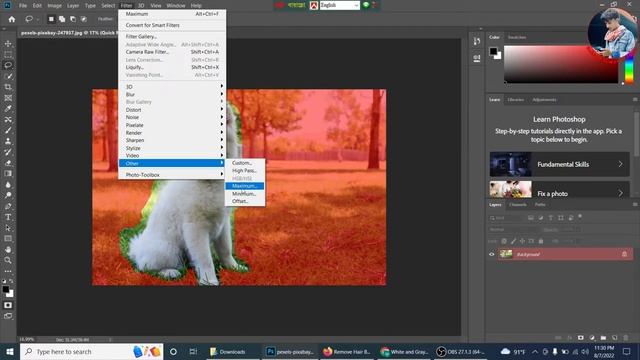Image resolution: width=640 pixels, height=360 pixels.
Task: Choose High Pass in the Other submenu
Action: point(244,171)
